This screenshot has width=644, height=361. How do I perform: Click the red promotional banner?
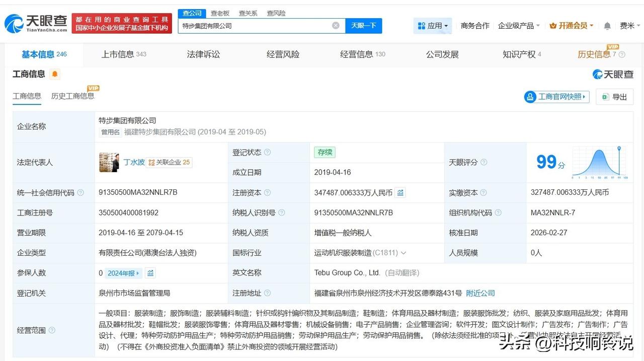click(x=122, y=24)
